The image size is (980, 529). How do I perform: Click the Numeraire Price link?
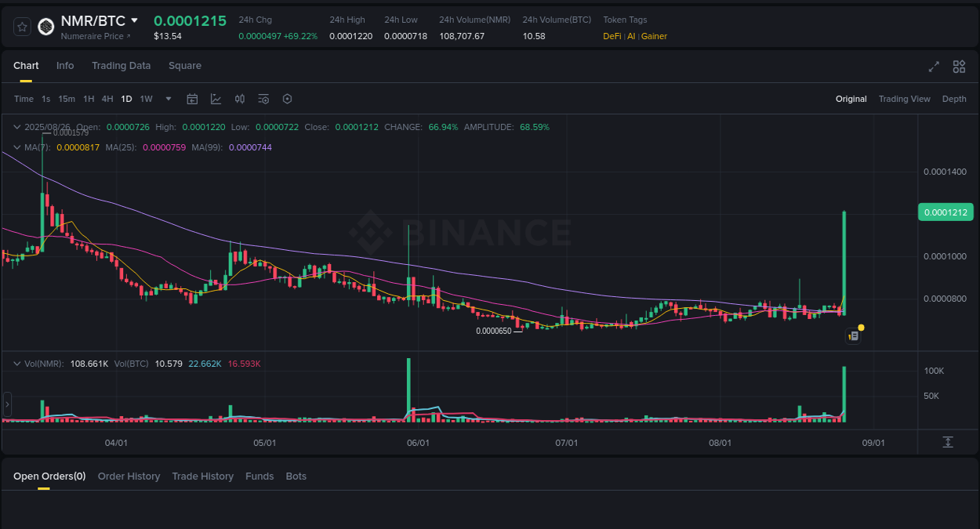coord(94,35)
